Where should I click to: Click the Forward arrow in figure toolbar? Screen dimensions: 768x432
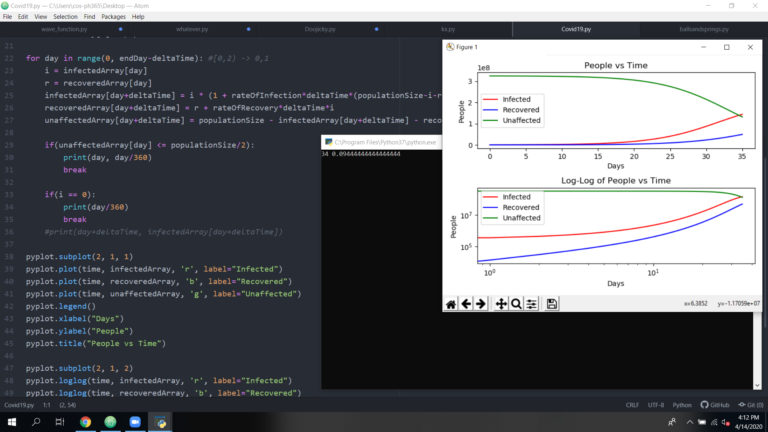pyautogui.click(x=481, y=303)
